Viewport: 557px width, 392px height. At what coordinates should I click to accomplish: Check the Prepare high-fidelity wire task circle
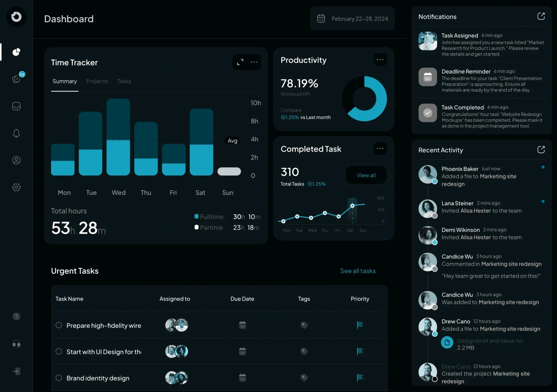point(58,325)
